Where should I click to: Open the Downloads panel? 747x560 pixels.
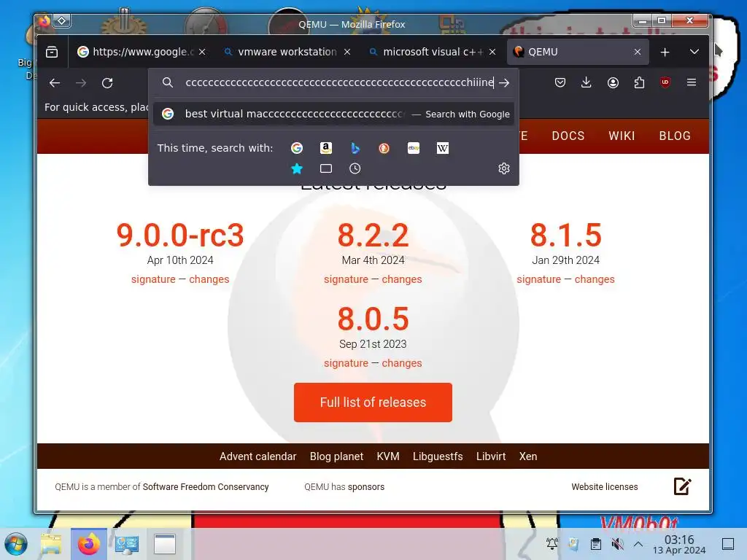coord(586,82)
